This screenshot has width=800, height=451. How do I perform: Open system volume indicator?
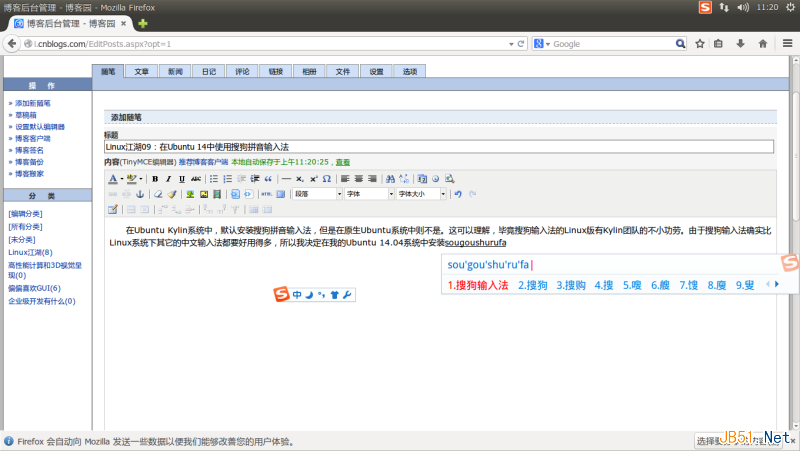click(x=743, y=7)
